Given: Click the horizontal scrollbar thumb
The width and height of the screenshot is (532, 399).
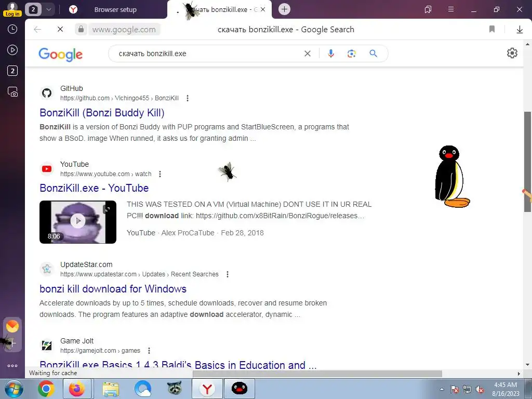Looking at the screenshot, I should click(x=317, y=374).
